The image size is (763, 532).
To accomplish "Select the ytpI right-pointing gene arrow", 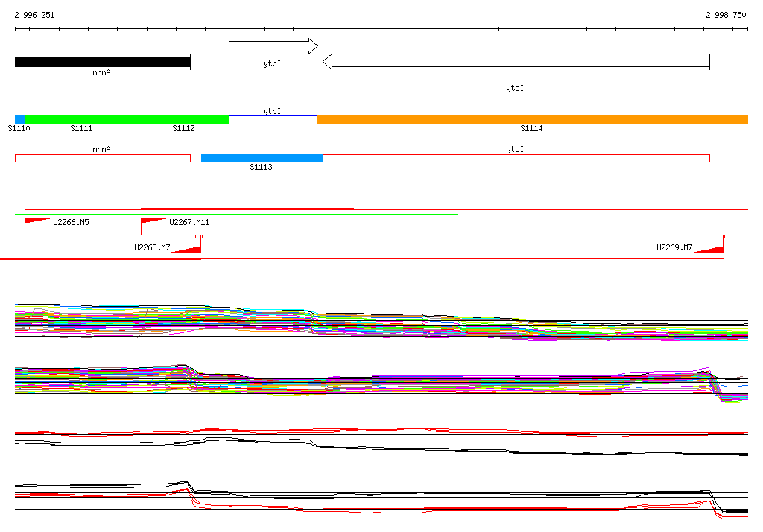I will point(273,46).
